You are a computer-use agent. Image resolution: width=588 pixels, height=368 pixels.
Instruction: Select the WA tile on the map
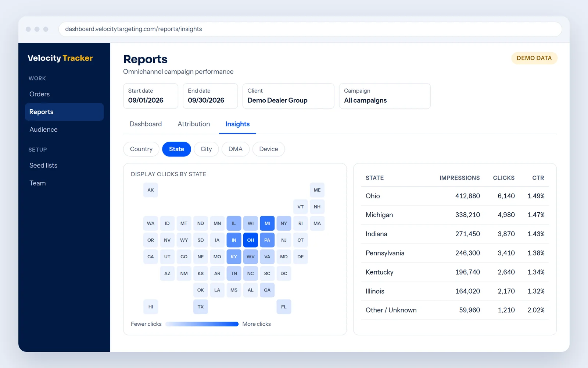click(151, 223)
